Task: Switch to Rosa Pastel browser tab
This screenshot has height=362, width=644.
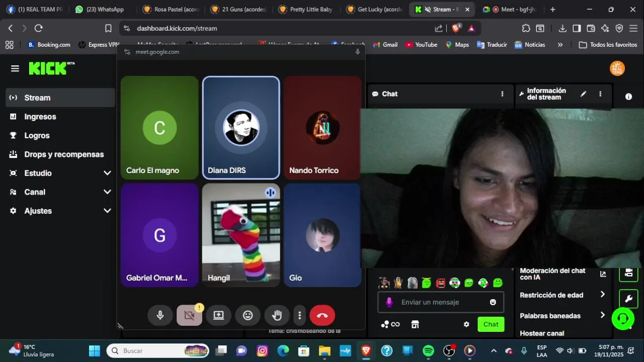Action: (171, 10)
